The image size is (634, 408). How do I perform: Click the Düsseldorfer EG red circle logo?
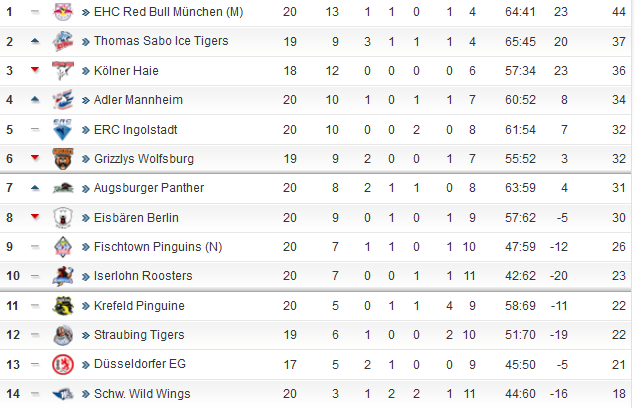[x=63, y=364]
